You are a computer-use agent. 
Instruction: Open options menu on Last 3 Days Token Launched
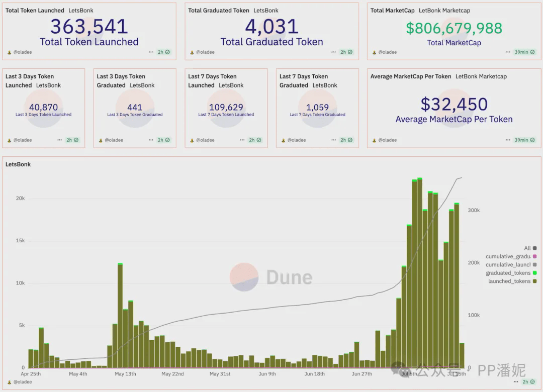59,140
